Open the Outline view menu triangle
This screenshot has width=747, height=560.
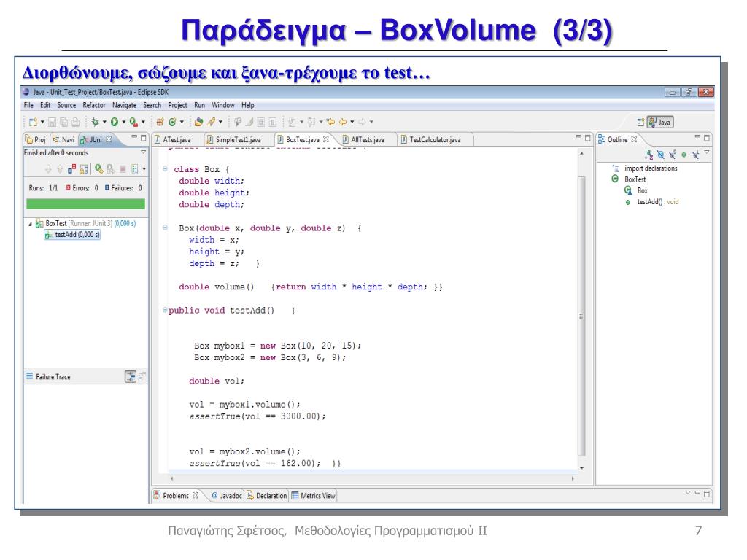click(x=706, y=152)
